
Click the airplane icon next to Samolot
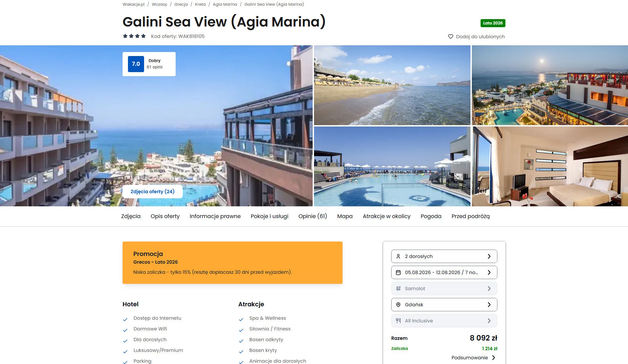(398, 289)
